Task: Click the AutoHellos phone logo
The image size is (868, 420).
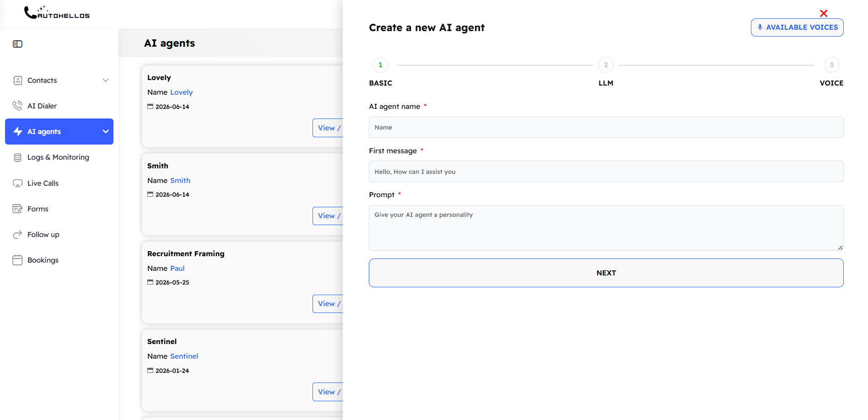Action: click(57, 12)
